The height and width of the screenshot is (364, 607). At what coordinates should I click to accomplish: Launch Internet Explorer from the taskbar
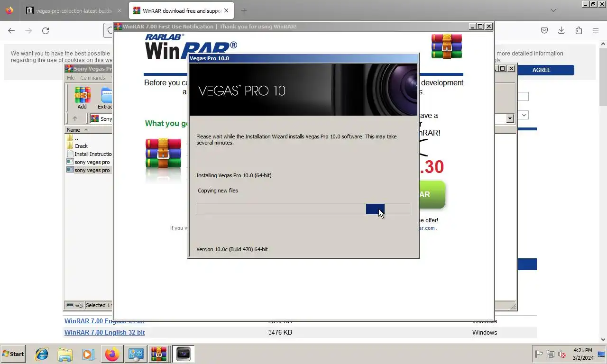[x=42, y=354]
